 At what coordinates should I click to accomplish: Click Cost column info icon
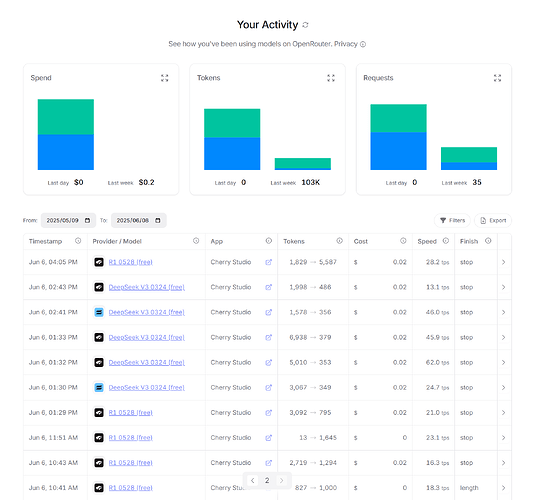(403, 241)
